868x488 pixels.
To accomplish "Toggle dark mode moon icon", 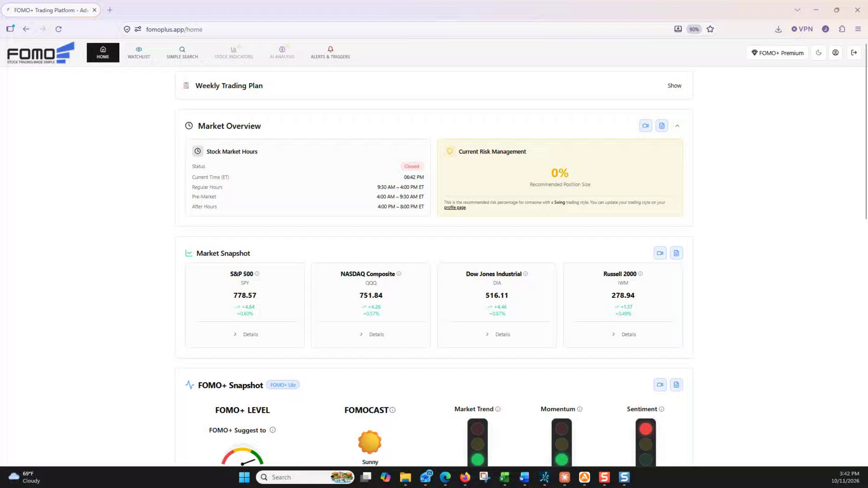I will pyautogui.click(x=819, y=53).
